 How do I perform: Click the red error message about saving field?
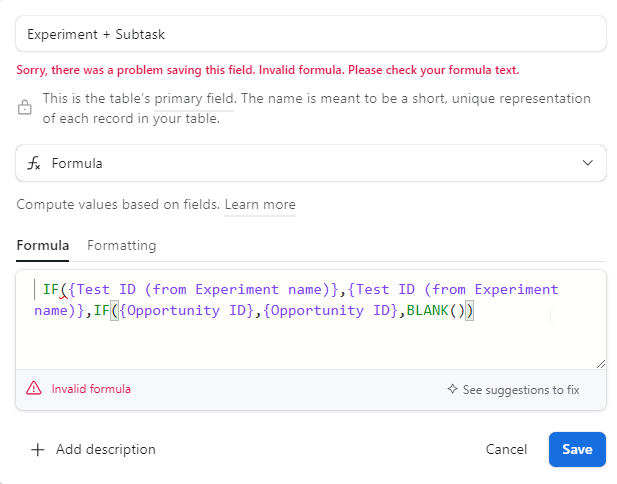[268, 70]
